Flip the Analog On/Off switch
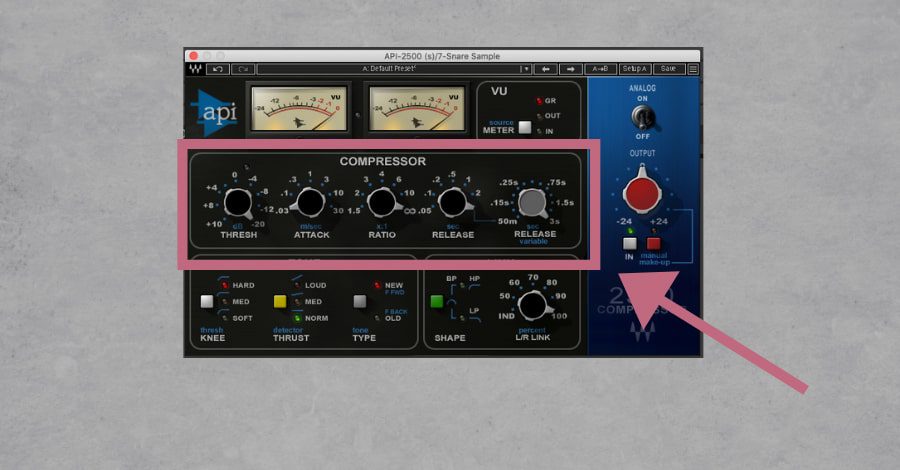Screen dimensions: 900x470 point(642,118)
